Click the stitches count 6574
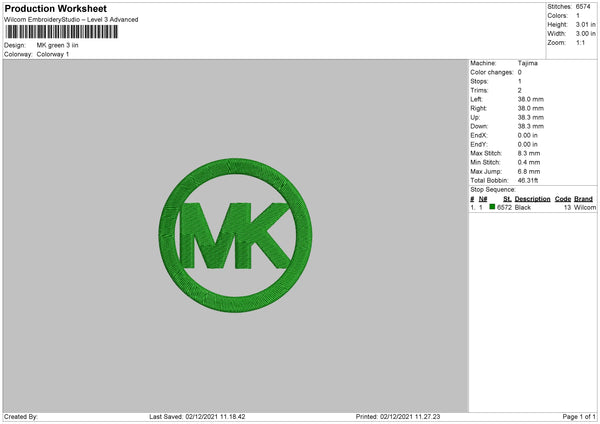600x424 pixels. coord(583,7)
